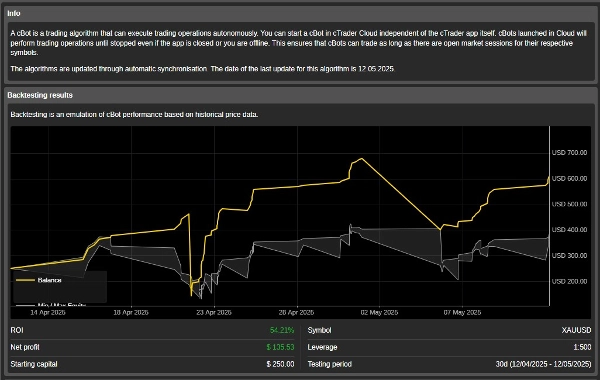Click the Starting capital value $ 250.00
This screenshot has height=380, width=600.
click(280, 364)
